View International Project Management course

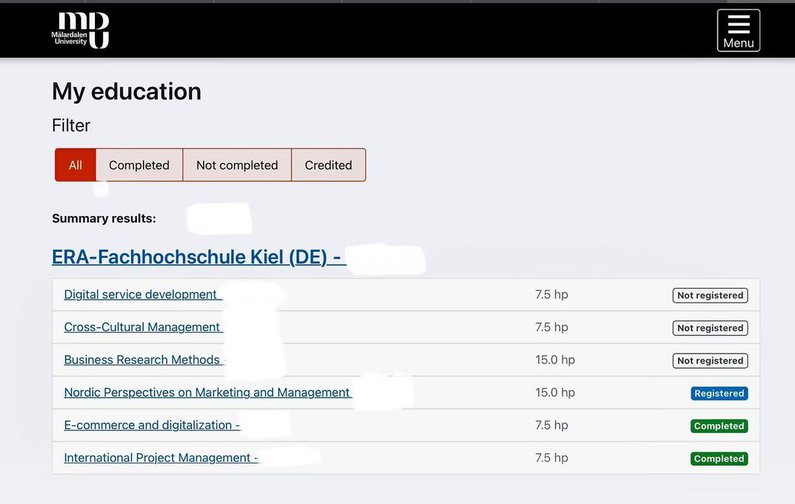(x=159, y=458)
